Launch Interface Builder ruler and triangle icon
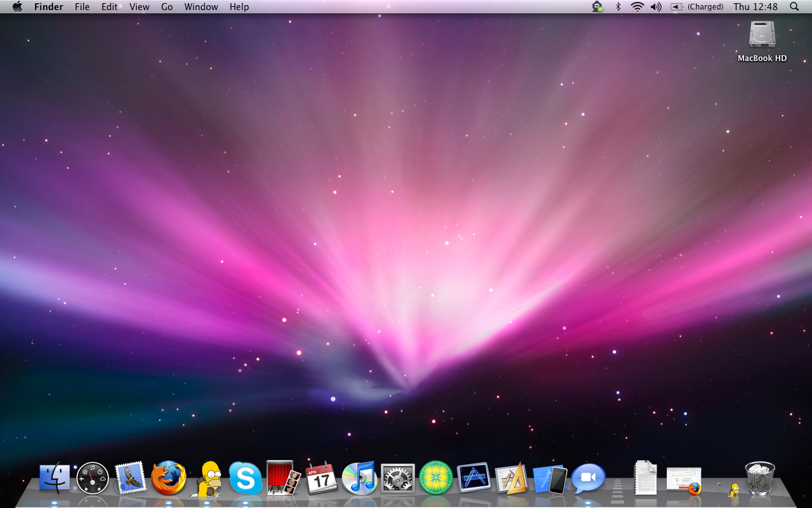 [x=512, y=478]
